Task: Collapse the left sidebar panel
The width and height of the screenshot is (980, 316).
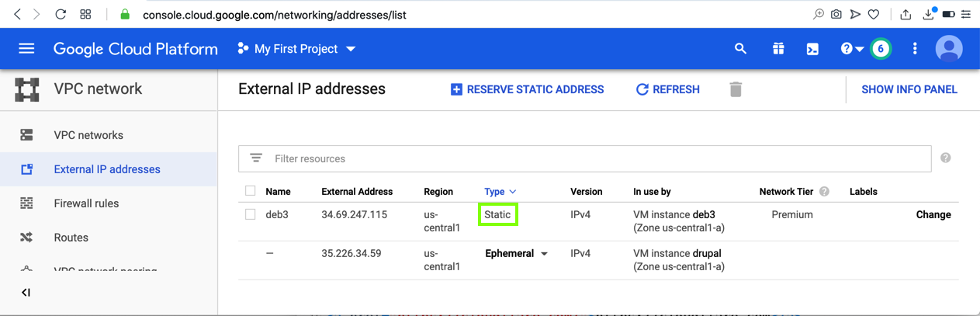Action: pos(26,293)
